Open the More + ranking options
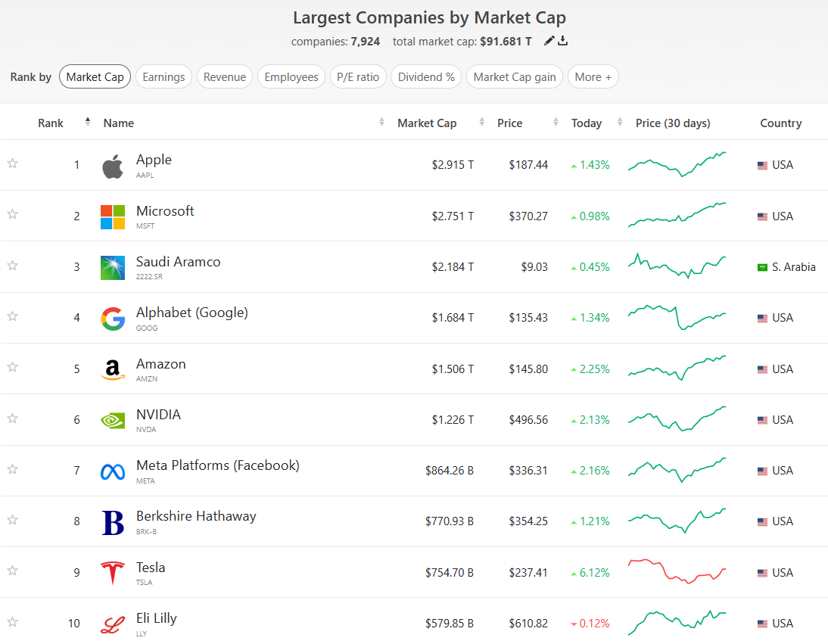The image size is (828, 644). coord(593,77)
